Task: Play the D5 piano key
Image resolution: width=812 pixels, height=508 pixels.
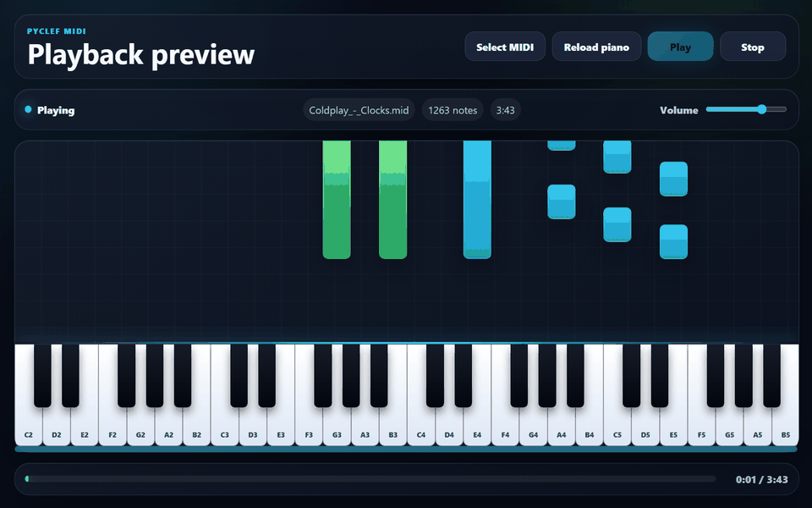Action: (645, 428)
